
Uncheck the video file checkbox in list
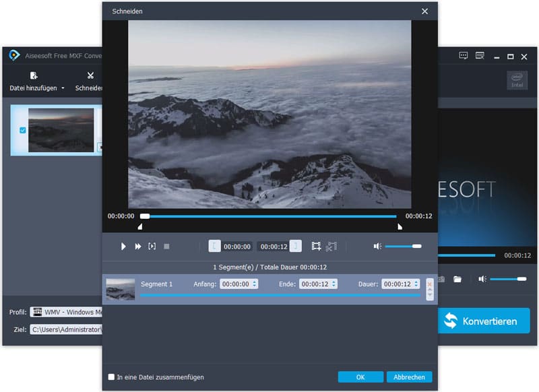(23, 130)
